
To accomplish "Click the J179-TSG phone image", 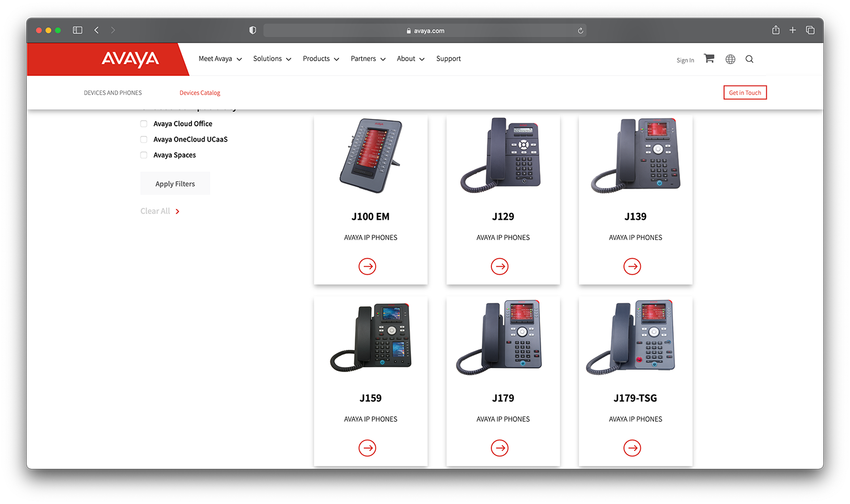I will pos(631,337).
